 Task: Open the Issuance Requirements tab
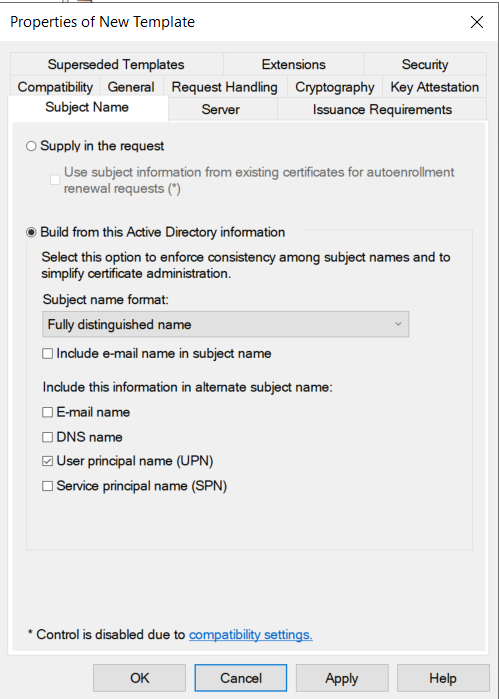click(x=382, y=110)
